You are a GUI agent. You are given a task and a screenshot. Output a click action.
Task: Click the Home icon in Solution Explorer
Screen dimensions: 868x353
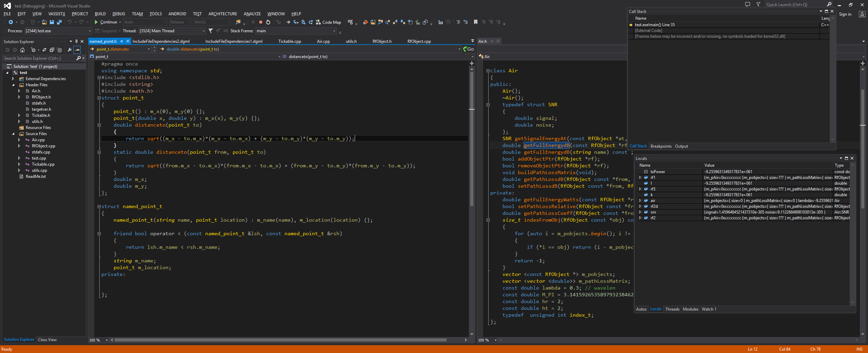pos(22,50)
